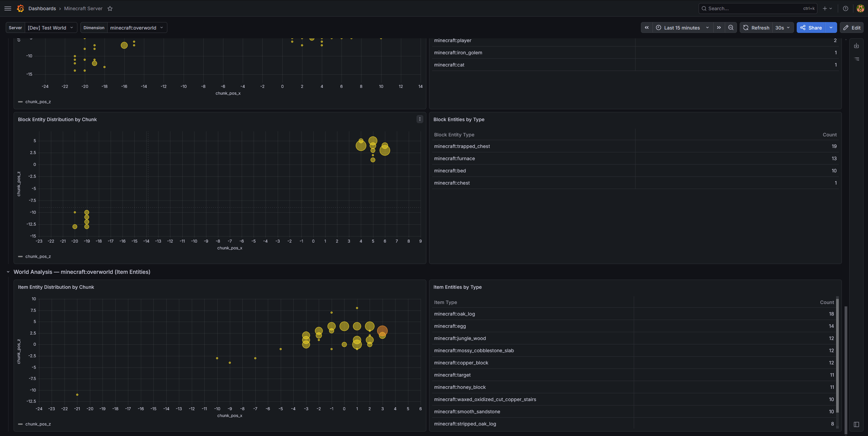Click the Block Entity Distribution by Chunk title

(57, 119)
